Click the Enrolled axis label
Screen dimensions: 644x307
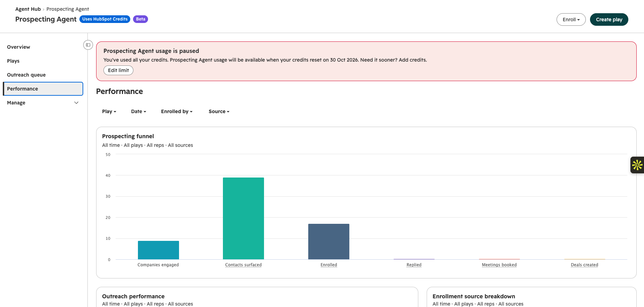[x=329, y=265]
